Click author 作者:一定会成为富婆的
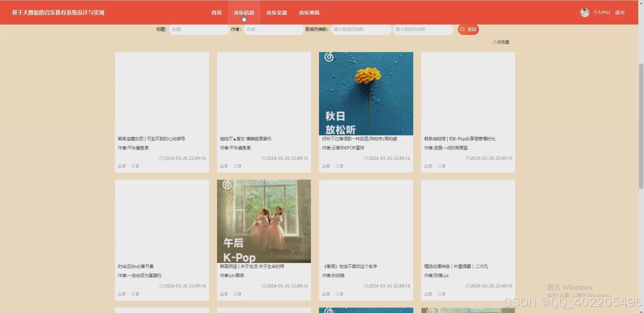 [x=139, y=275]
